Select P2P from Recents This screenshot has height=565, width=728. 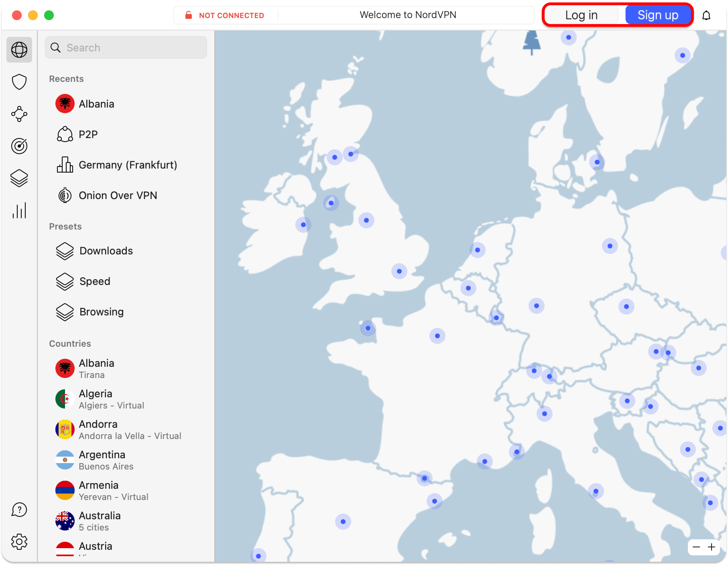click(x=88, y=134)
